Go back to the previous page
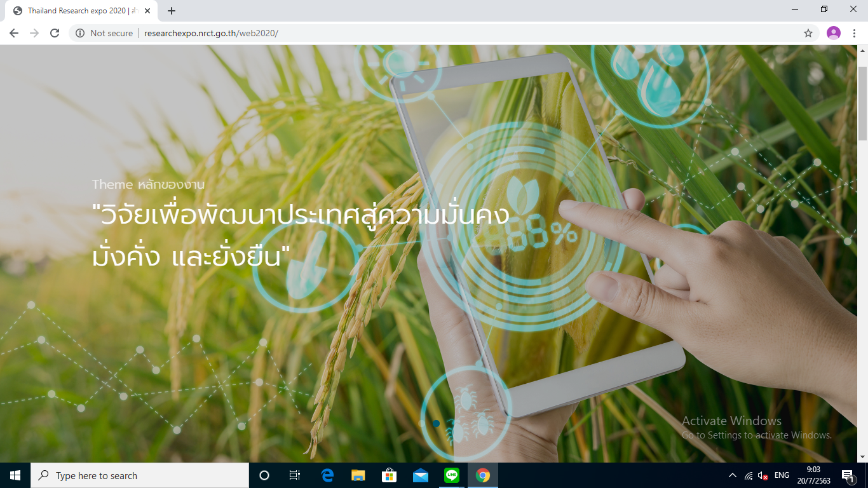This screenshot has width=868, height=488. [14, 33]
